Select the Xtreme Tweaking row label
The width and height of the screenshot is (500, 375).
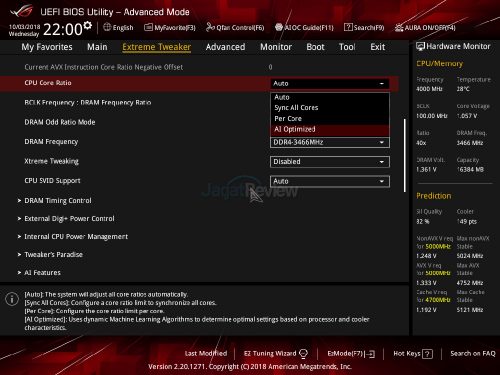[52, 161]
